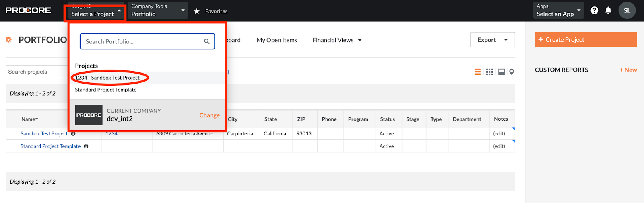Open the notifications bell icon
Screen dimensions: 644x203
(x=608, y=10)
